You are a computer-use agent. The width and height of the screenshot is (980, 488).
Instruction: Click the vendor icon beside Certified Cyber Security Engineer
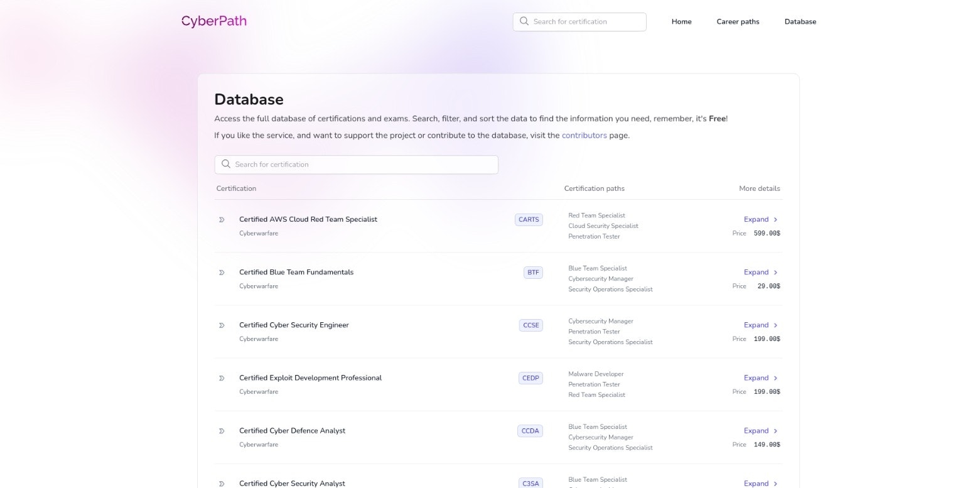(222, 325)
